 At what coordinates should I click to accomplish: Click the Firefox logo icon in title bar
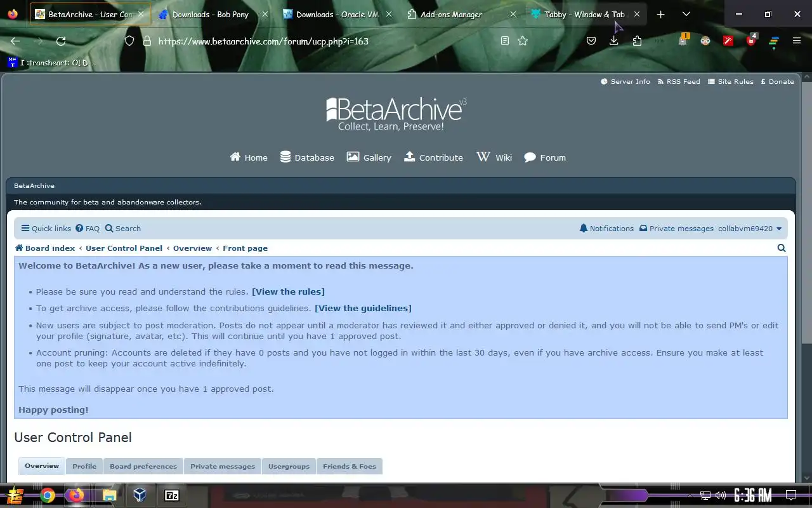click(13, 14)
